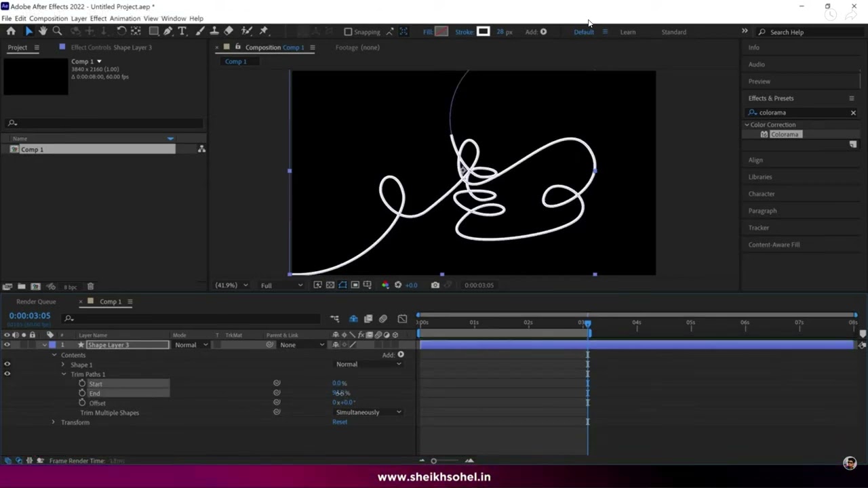Viewport: 868px width, 488px height.
Task: Open the Animation menu
Action: pyautogui.click(x=125, y=18)
